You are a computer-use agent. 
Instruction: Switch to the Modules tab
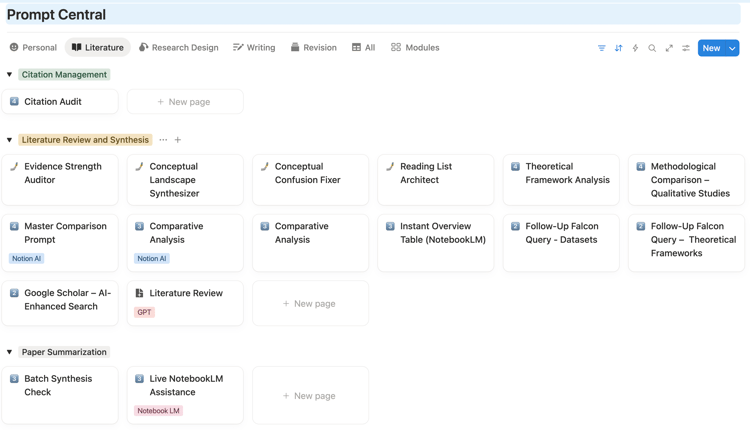pos(415,48)
